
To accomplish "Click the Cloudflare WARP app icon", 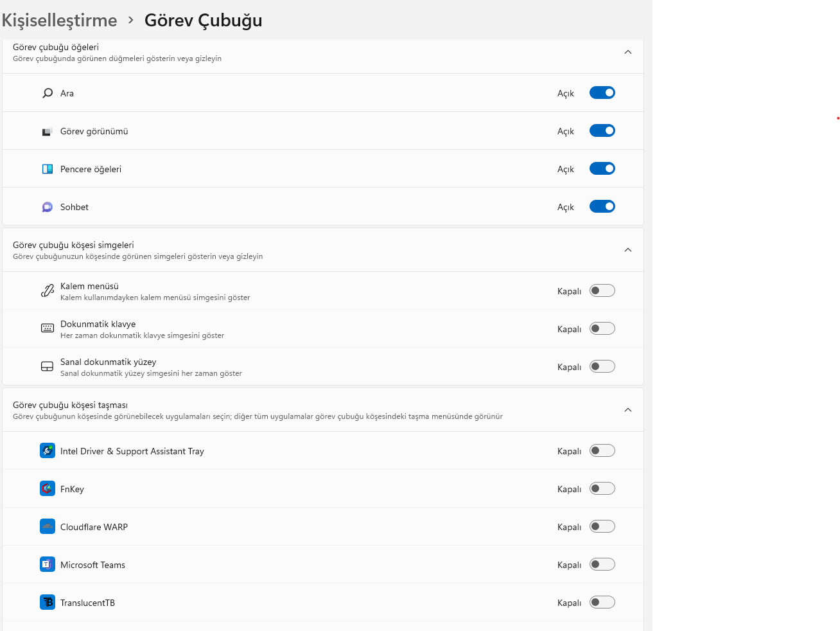I will click(x=48, y=527).
